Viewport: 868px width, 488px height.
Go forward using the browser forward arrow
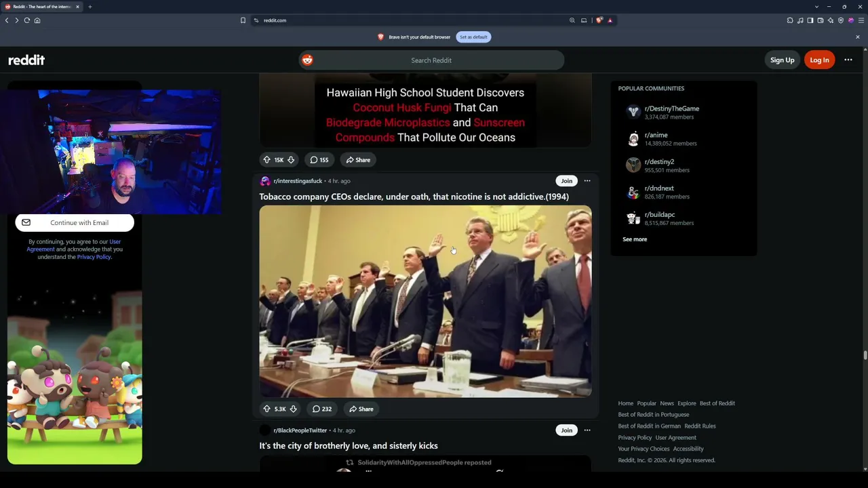point(17,20)
